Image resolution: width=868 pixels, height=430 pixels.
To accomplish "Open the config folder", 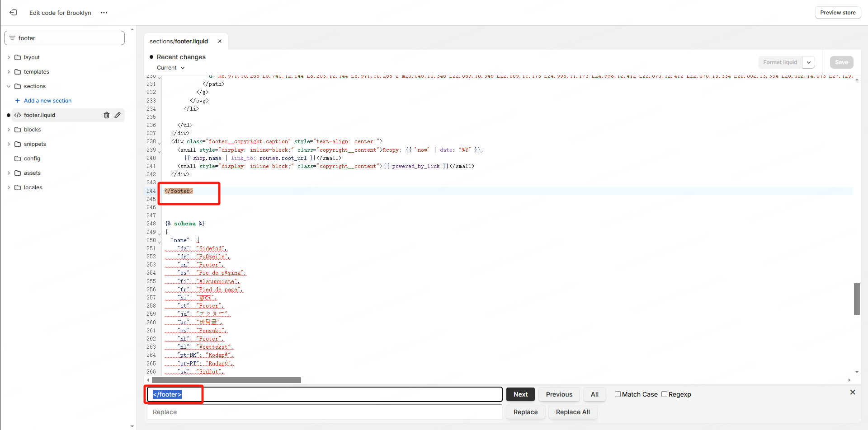I will click(32, 159).
